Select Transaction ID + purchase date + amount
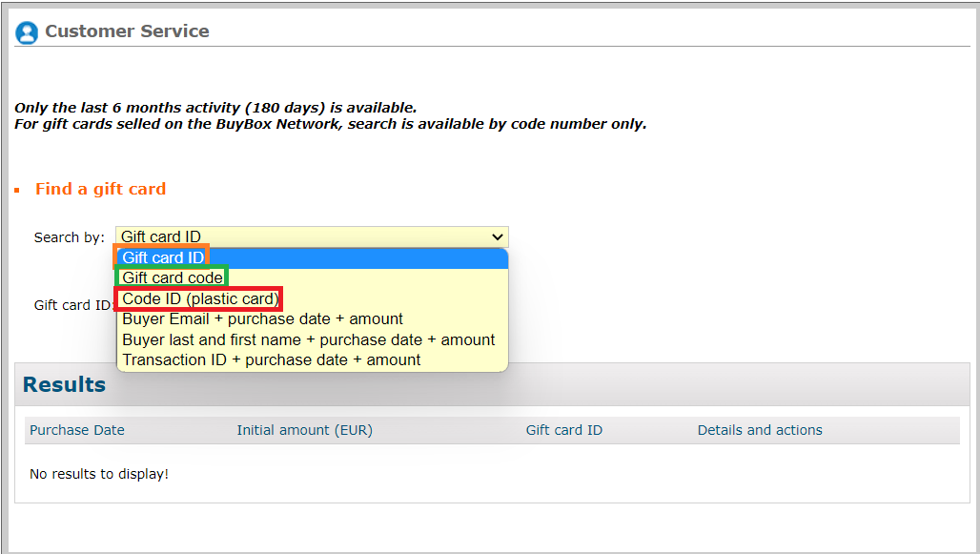This screenshot has height=554, width=980. (271, 360)
